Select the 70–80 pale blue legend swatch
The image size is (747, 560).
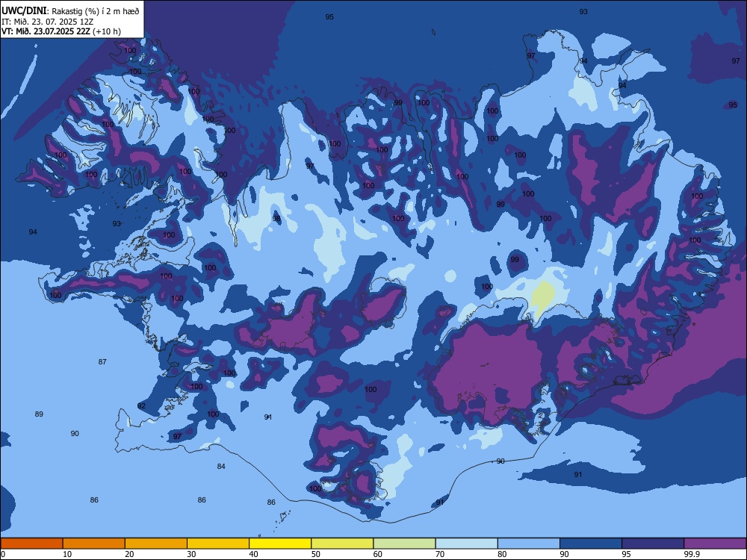pyautogui.click(x=466, y=544)
